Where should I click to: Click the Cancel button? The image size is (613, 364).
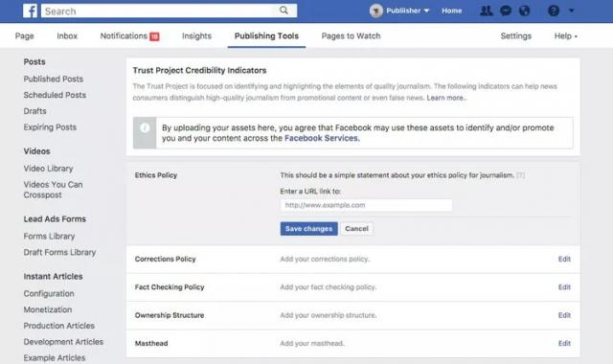click(x=356, y=229)
